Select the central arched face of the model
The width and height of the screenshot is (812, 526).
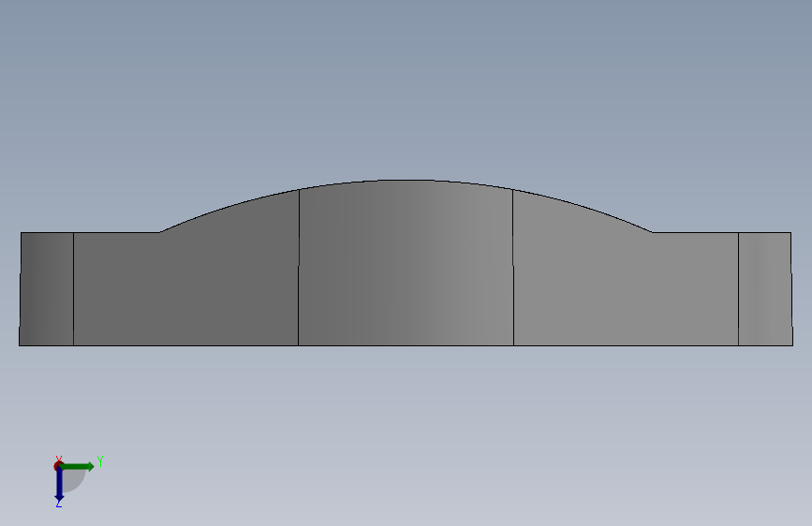click(x=406, y=264)
